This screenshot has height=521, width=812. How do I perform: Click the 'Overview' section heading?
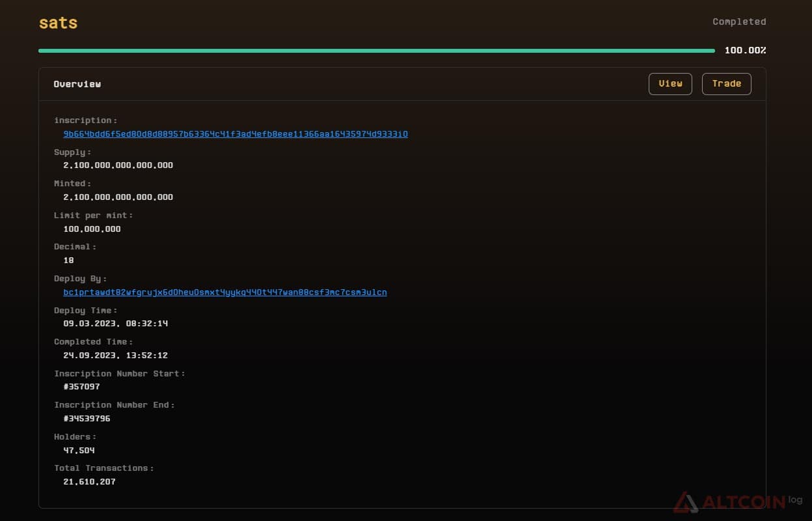pyautogui.click(x=77, y=84)
